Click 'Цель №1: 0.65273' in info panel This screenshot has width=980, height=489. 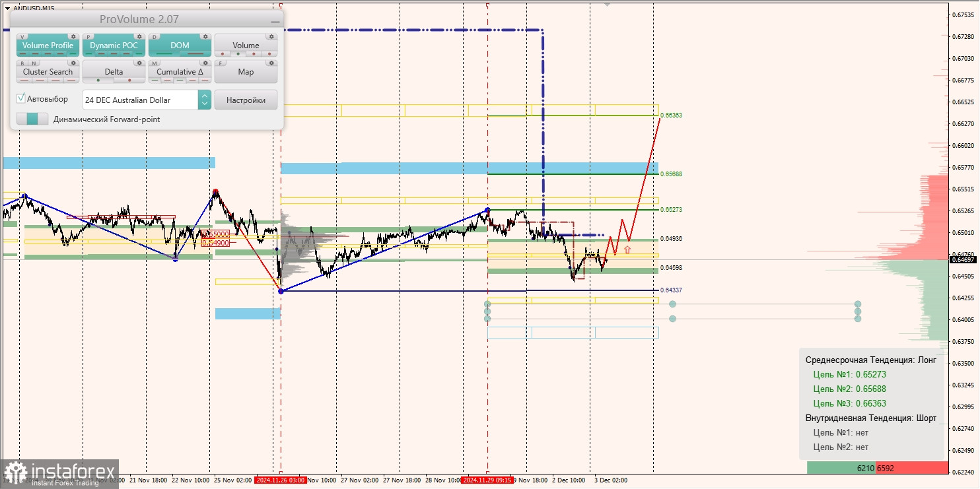tap(849, 374)
